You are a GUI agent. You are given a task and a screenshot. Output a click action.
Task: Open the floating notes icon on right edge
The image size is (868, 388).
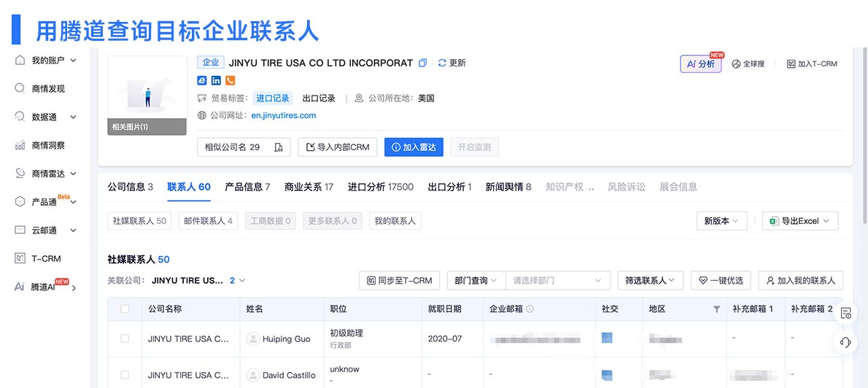click(x=845, y=314)
